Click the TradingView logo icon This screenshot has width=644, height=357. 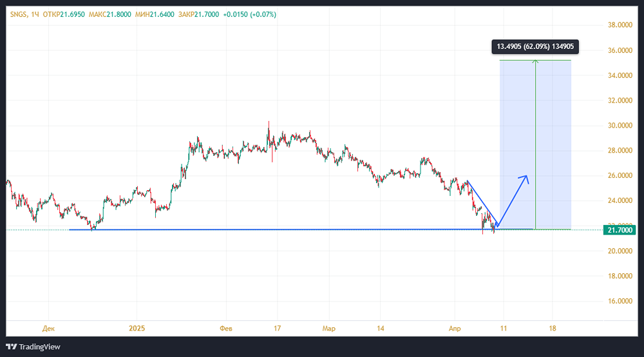(12, 347)
